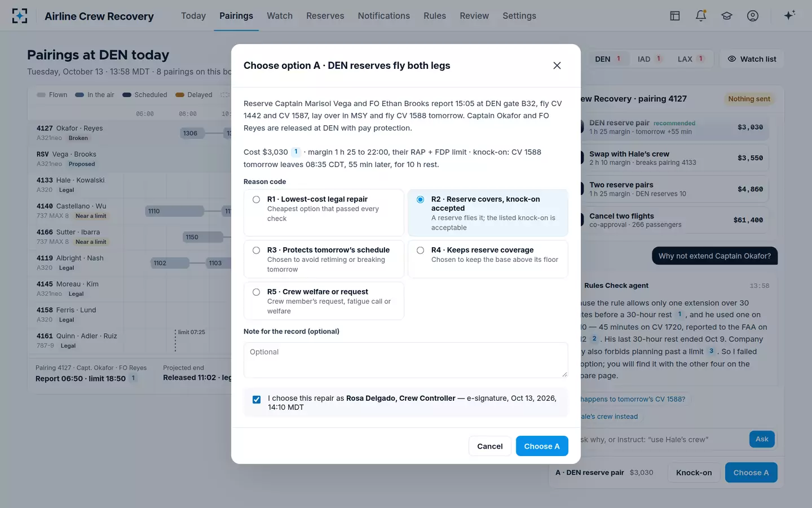Click the Ask button
The width and height of the screenshot is (812, 508).
point(762,439)
